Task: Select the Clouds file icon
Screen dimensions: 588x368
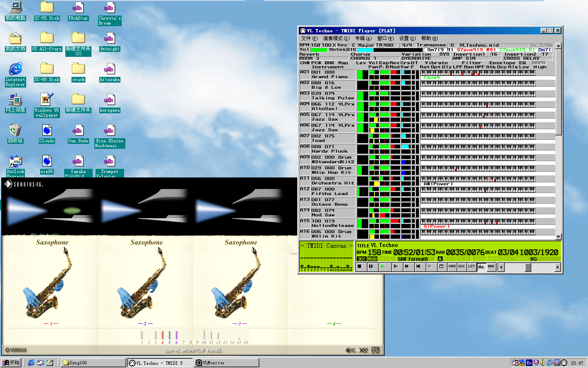Action: [47, 134]
